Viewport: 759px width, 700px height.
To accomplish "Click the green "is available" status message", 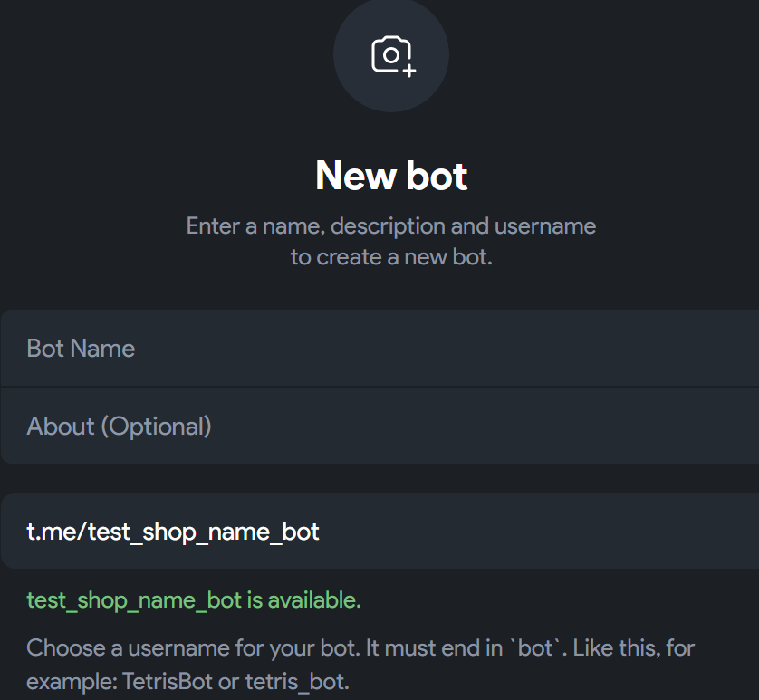I will [303, 600].
